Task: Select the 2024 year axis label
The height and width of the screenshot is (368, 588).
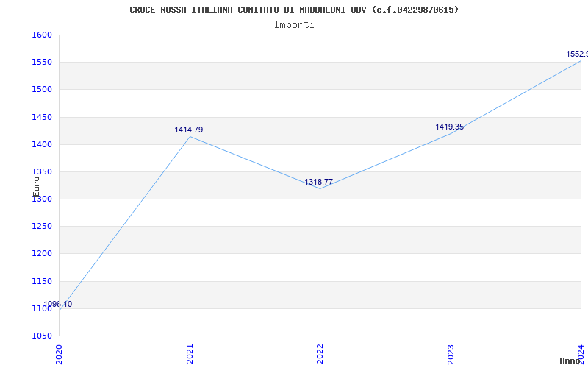Action: (581, 354)
